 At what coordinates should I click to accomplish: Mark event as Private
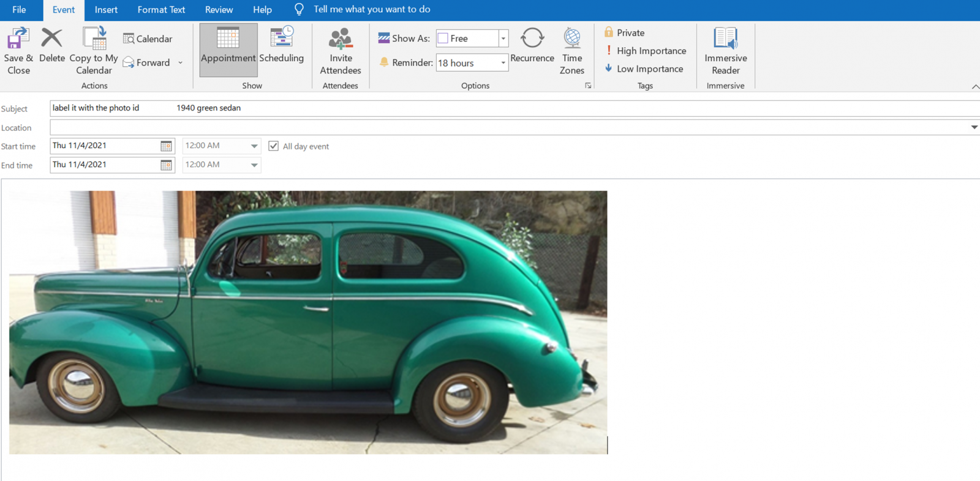[625, 32]
